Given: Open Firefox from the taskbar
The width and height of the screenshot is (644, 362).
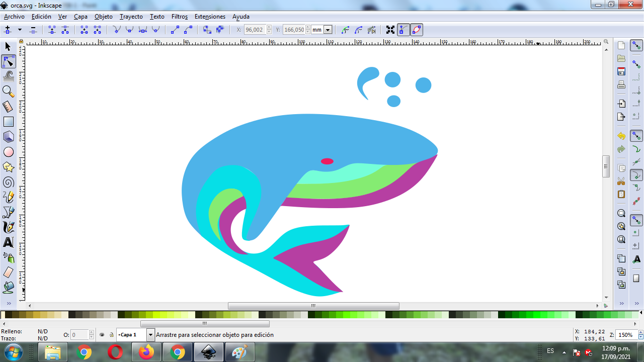Looking at the screenshot, I should coord(146,352).
